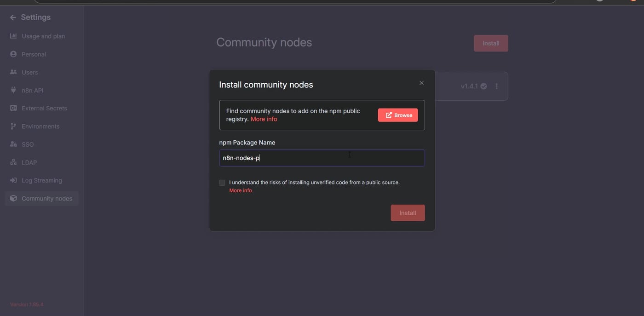
Task: Click the Community nodes cube icon
Action: pyautogui.click(x=13, y=198)
